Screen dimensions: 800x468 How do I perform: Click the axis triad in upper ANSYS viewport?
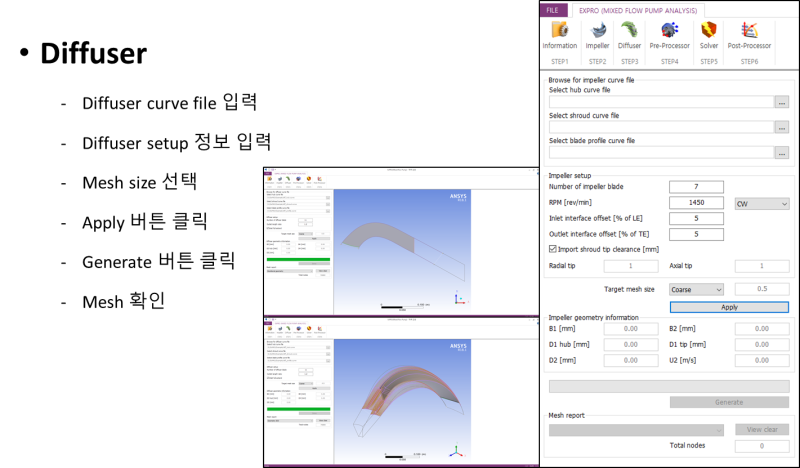[459, 298]
